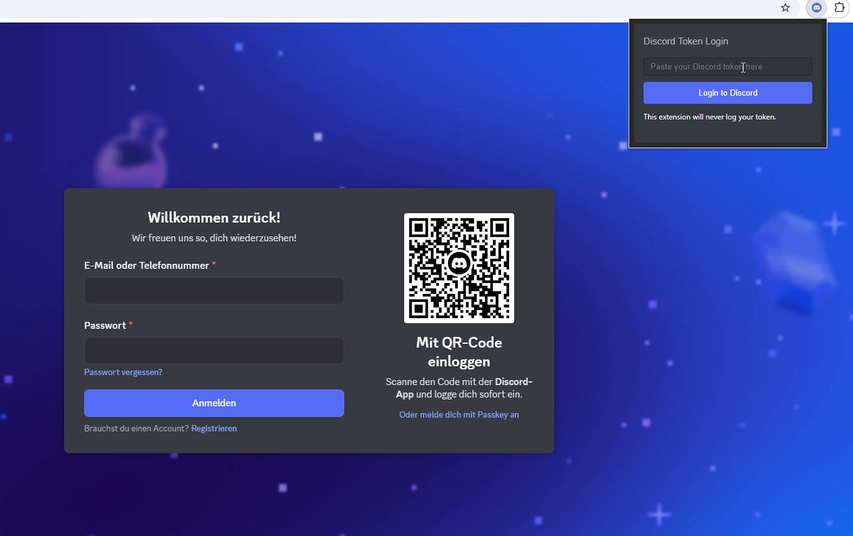Click the Mit QR-Code einloggen heading

(459, 352)
